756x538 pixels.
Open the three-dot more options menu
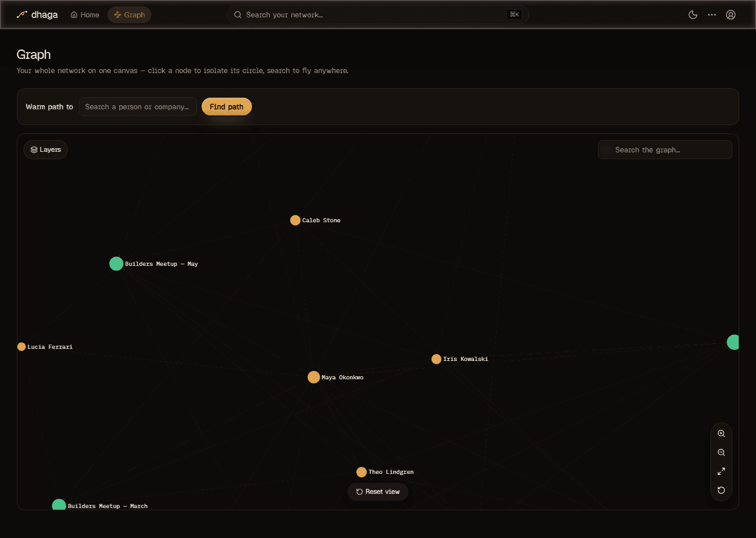click(x=712, y=15)
